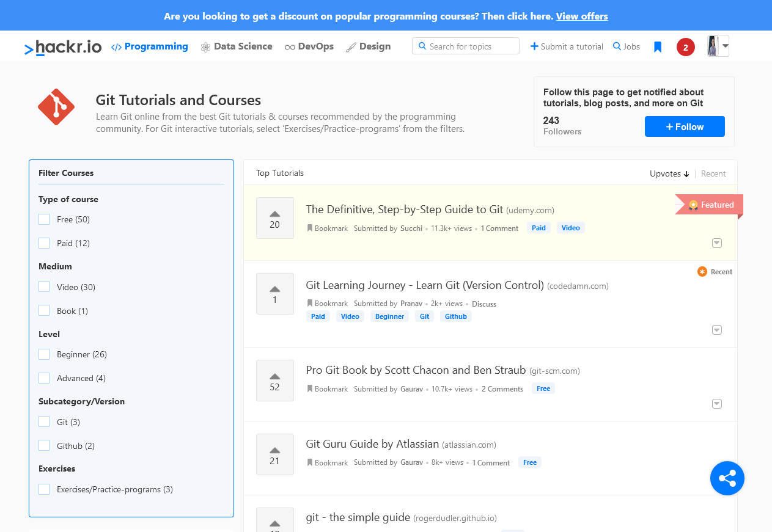Click 2 Comments on Pro Git Book
772x532 pixels.
(502, 389)
